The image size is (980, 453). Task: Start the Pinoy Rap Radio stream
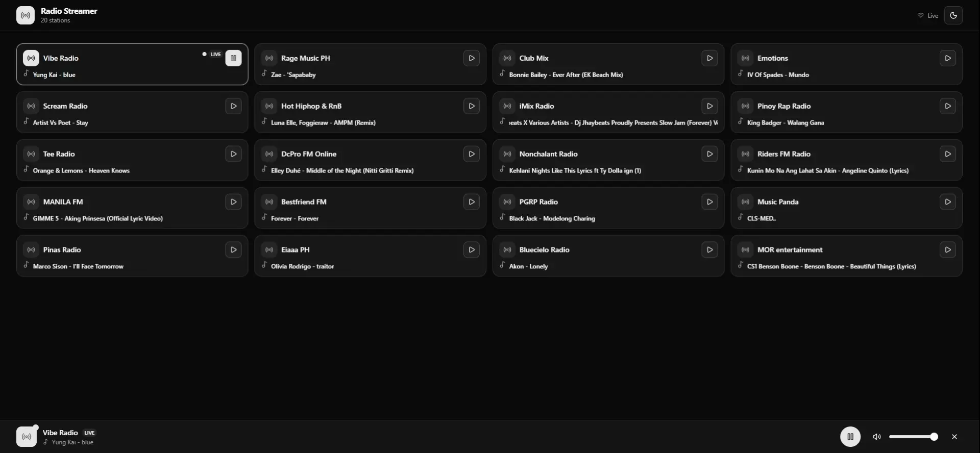tap(947, 106)
